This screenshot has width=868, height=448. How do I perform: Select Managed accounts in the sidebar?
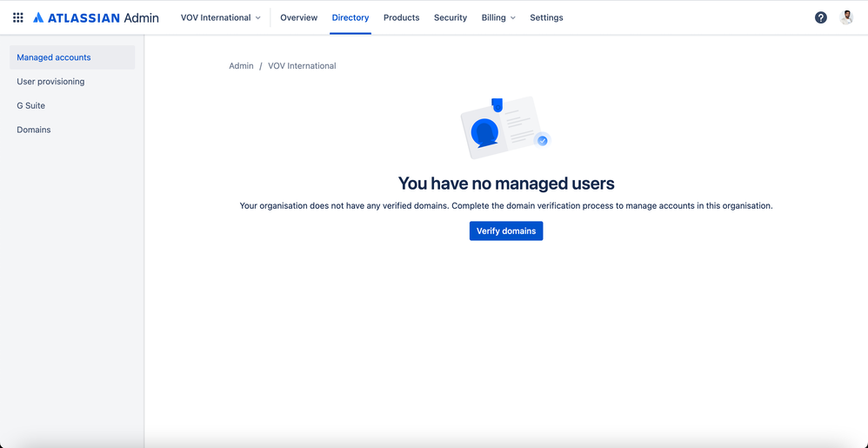[x=72, y=57]
